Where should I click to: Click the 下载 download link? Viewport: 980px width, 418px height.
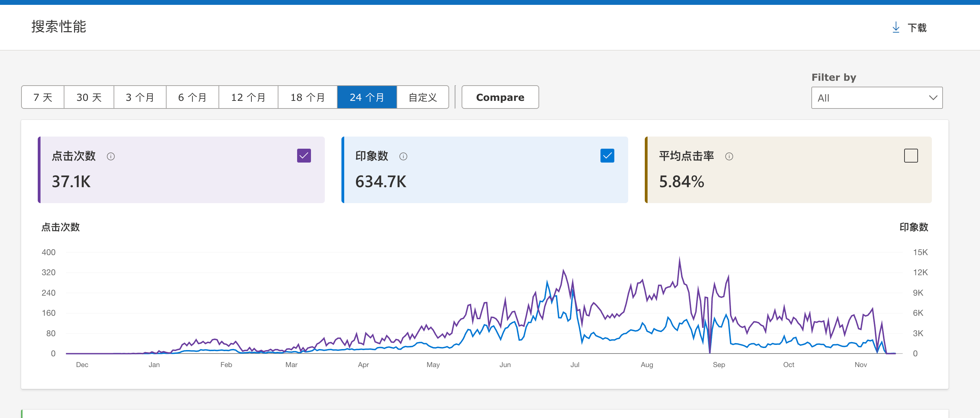point(917,28)
